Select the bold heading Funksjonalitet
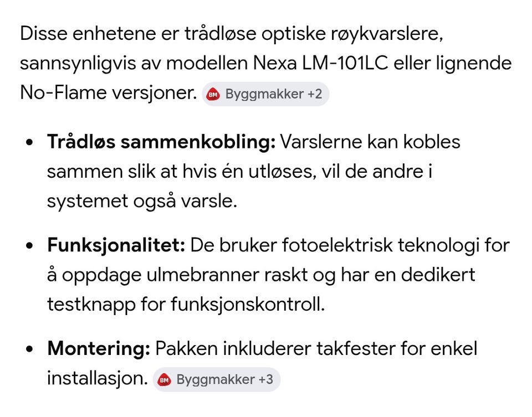 click(x=116, y=245)
